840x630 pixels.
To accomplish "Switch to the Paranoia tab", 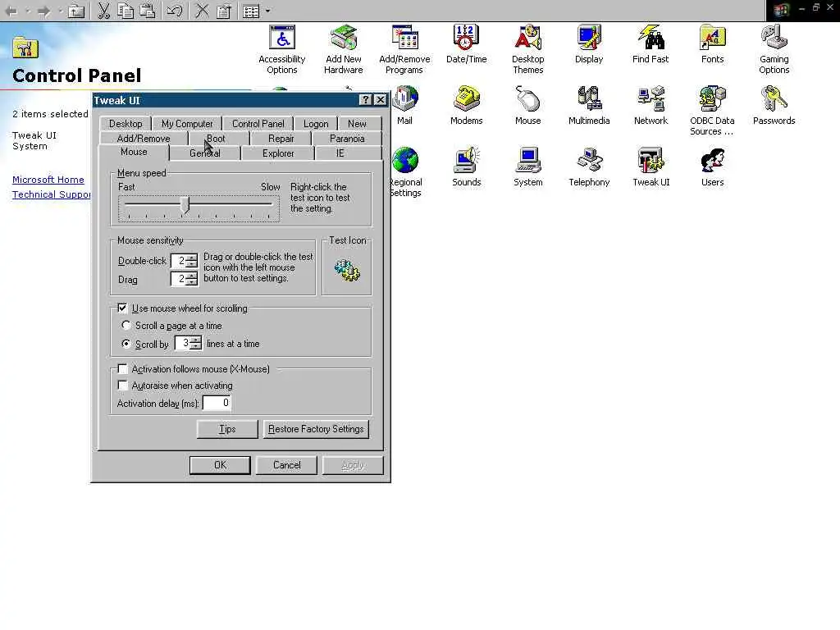I will pyautogui.click(x=347, y=138).
